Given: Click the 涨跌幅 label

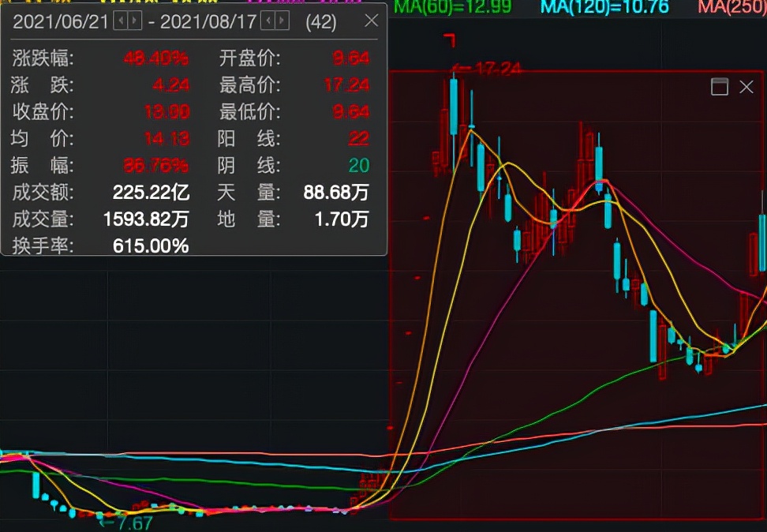Looking at the screenshot, I should pyautogui.click(x=43, y=58).
